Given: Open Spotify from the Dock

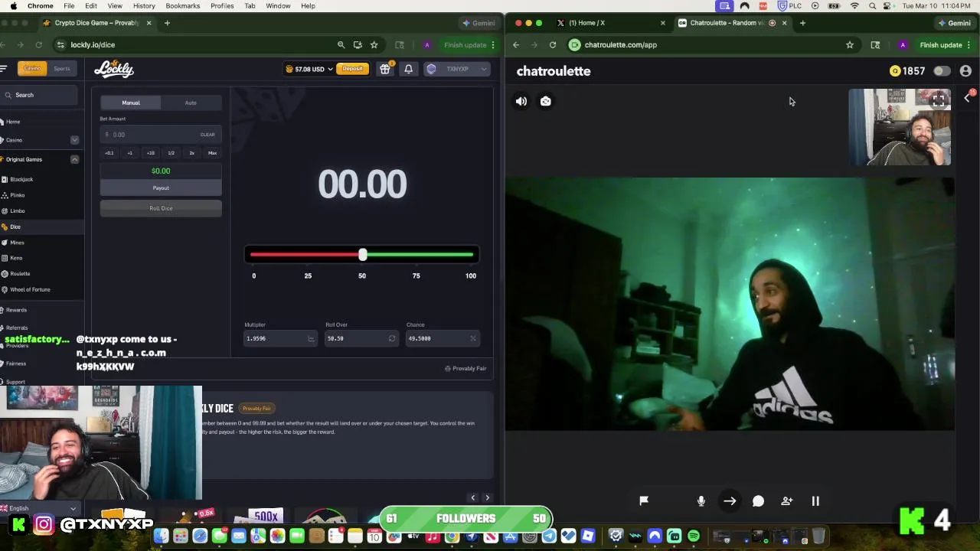Looking at the screenshot, I should (694, 536).
